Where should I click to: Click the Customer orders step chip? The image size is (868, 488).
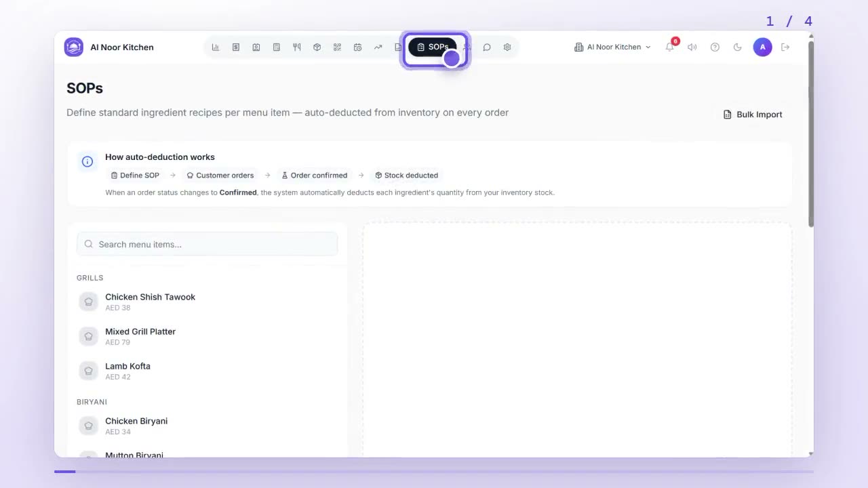pyautogui.click(x=220, y=176)
